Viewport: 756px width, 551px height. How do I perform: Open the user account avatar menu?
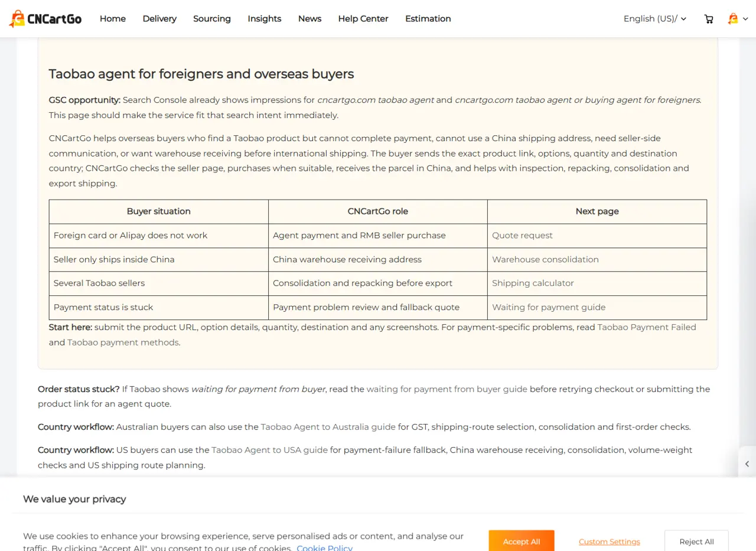coord(738,19)
